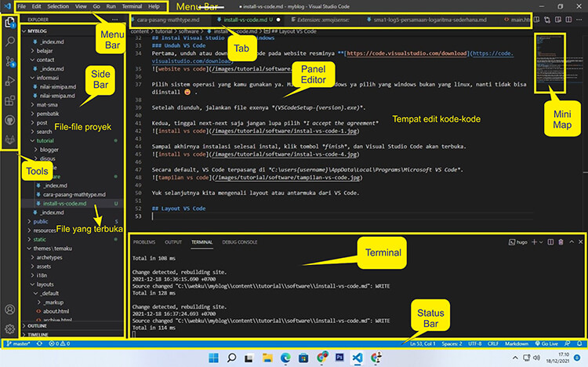Split the terminal pane

[x=550, y=242]
